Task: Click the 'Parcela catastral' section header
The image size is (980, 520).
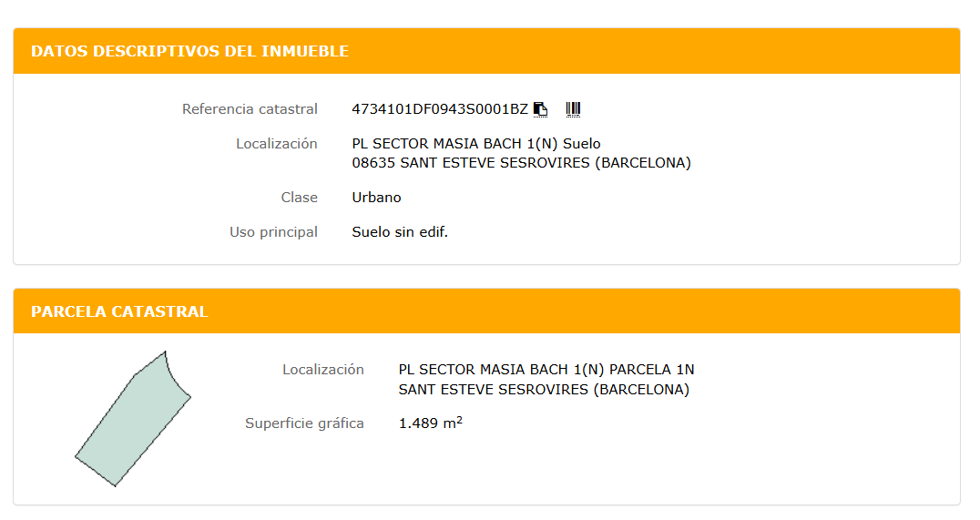Action: tap(119, 311)
